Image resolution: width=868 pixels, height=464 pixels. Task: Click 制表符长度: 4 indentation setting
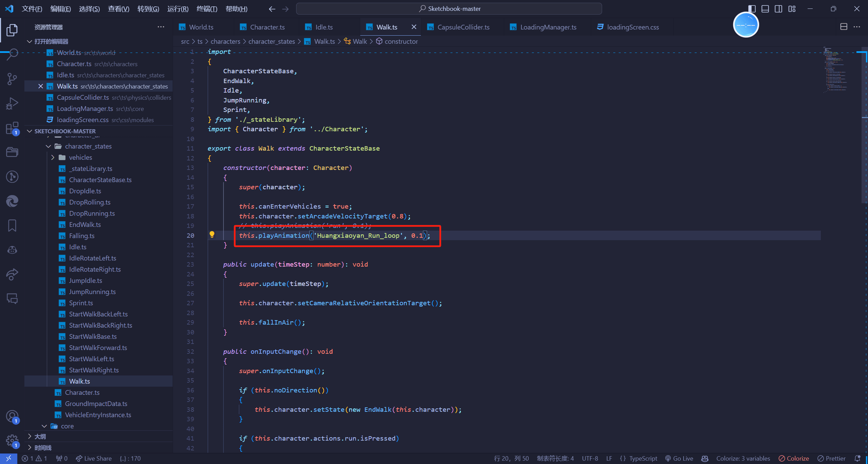click(x=555, y=458)
